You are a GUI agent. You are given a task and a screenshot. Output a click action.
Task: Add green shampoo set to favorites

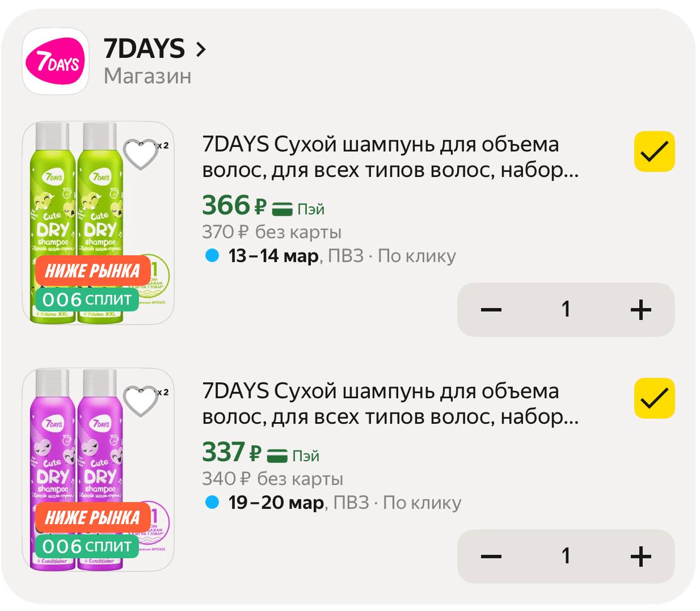141,154
